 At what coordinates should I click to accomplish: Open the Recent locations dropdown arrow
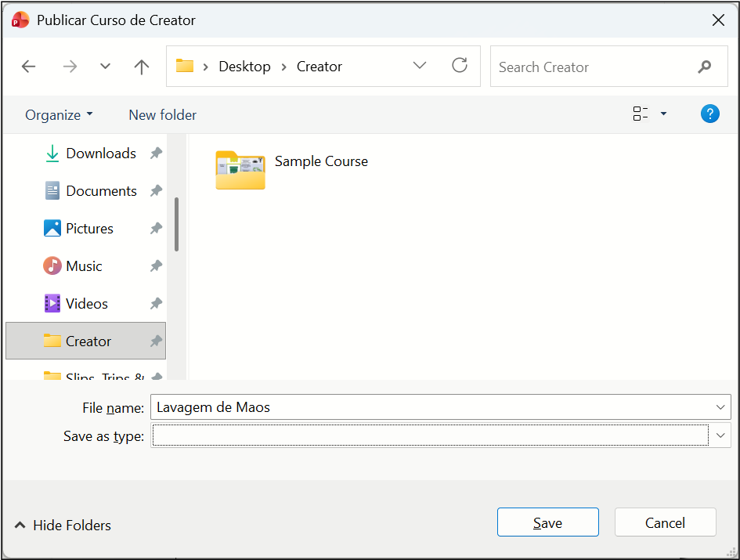point(106,67)
